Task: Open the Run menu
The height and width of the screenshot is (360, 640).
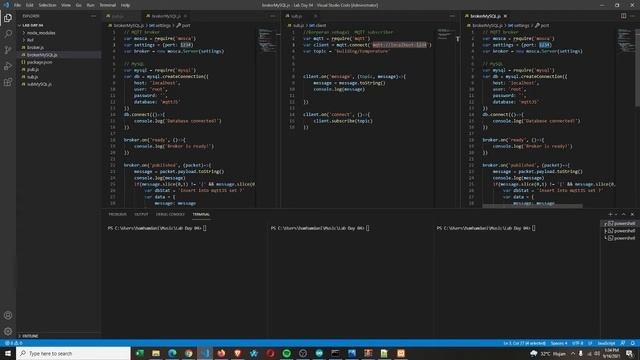Action: (91, 5)
